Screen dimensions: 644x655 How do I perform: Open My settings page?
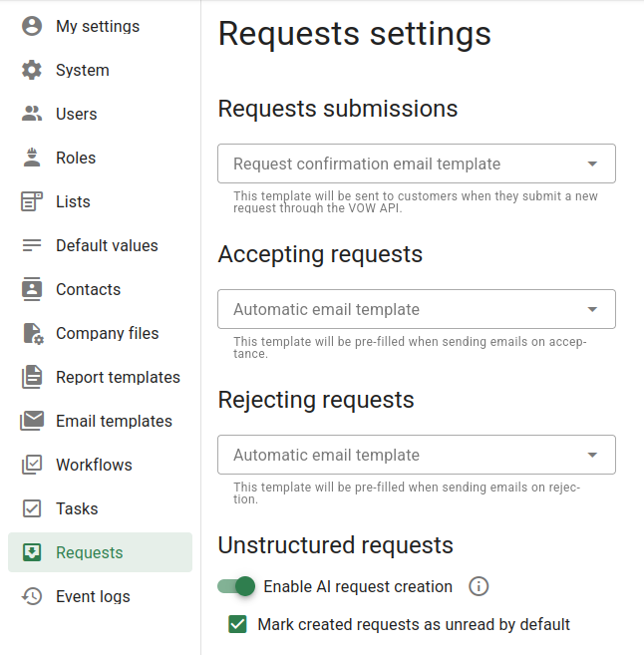tap(101, 26)
